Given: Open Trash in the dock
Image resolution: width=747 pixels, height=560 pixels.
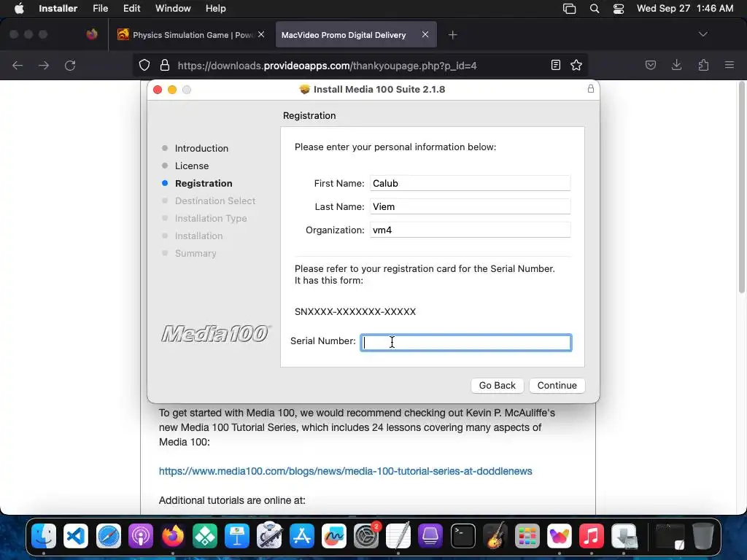Looking at the screenshot, I should coord(703,535).
